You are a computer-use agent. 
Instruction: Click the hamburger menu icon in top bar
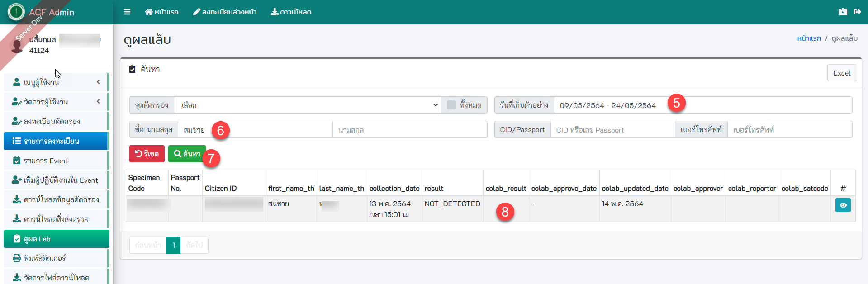(127, 12)
